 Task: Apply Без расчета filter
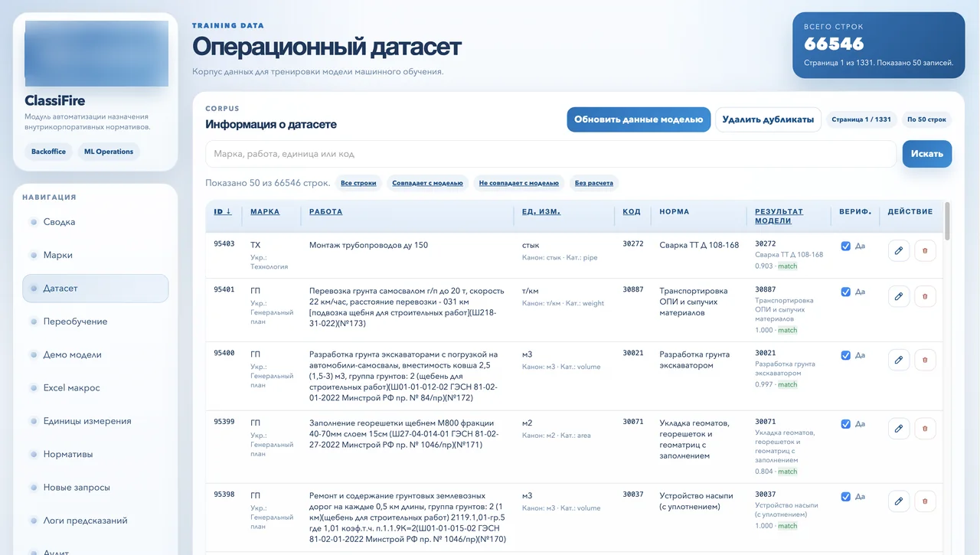[594, 183]
